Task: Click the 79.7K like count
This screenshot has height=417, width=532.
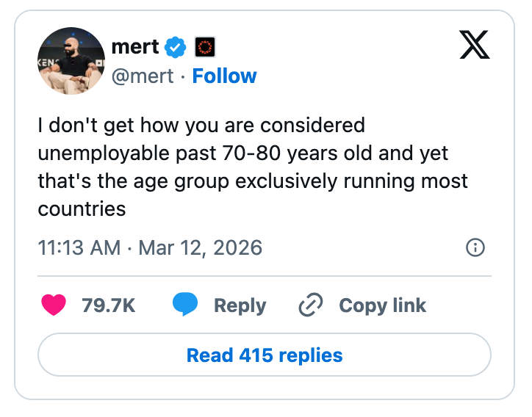Action: [109, 305]
